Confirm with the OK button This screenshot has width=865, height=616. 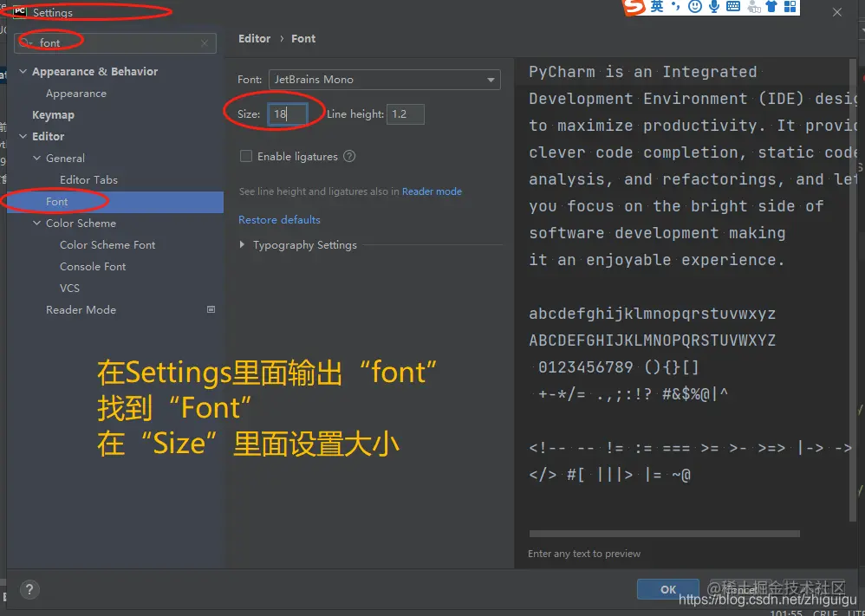point(668,589)
